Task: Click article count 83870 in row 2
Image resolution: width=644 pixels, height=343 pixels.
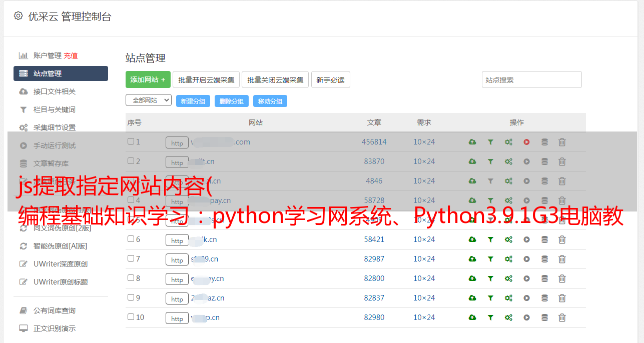Action: pyautogui.click(x=374, y=161)
